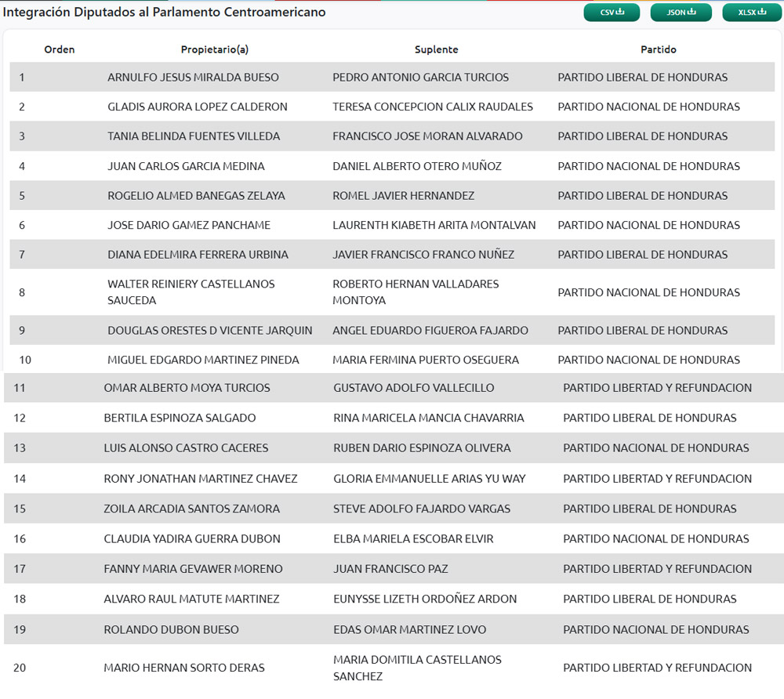784x699 pixels.
Task: Select propietaria Tania Belinda Fuentes Villeda
Action: tap(194, 136)
